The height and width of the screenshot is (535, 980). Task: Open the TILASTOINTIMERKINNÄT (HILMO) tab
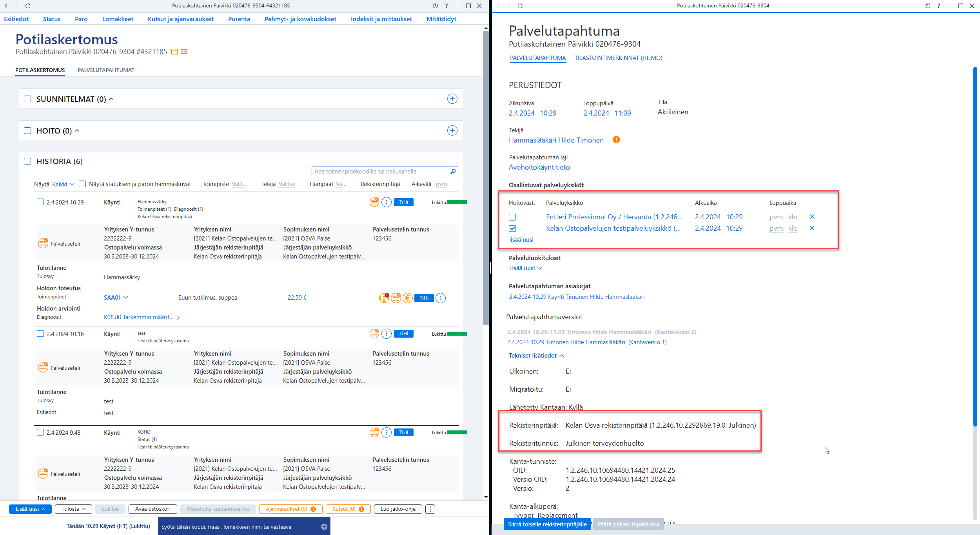coord(618,58)
